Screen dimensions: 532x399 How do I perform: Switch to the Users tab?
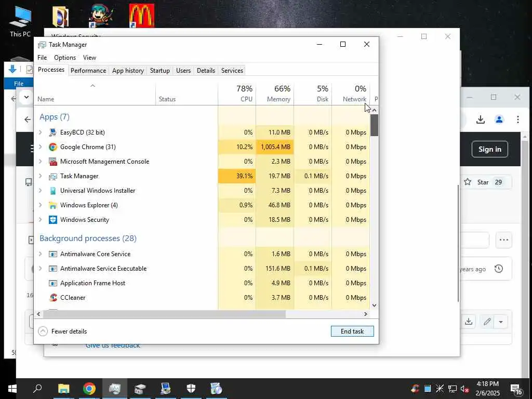(183, 71)
